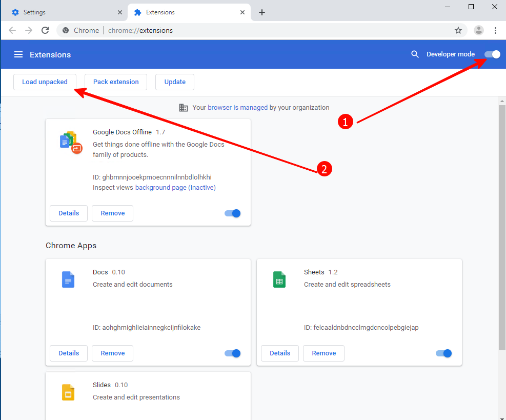Click Docs app ID text
The height and width of the screenshot is (420, 506).
click(x=147, y=328)
